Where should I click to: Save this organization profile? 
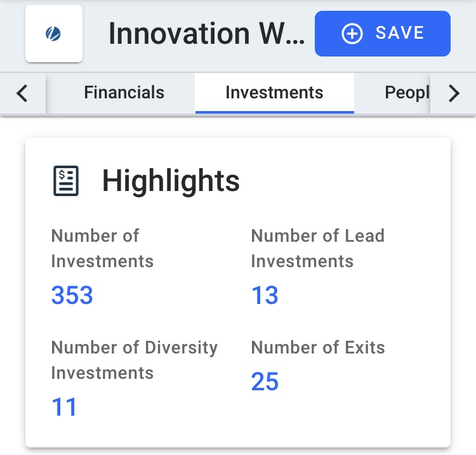(383, 34)
